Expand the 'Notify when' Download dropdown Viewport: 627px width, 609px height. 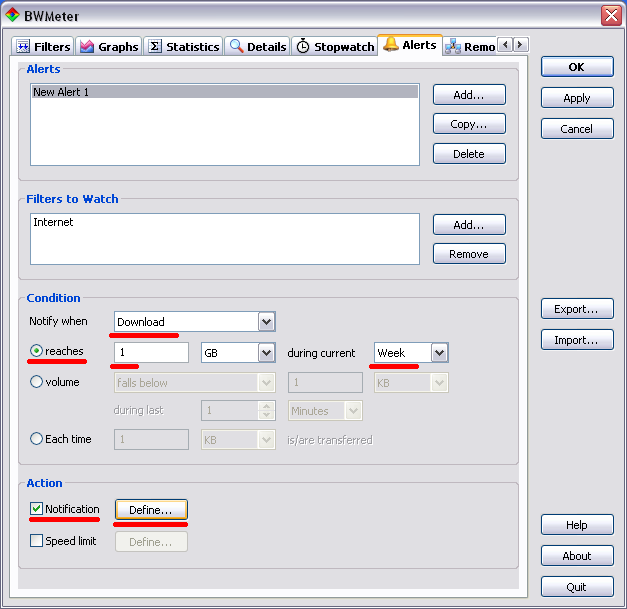click(x=266, y=322)
